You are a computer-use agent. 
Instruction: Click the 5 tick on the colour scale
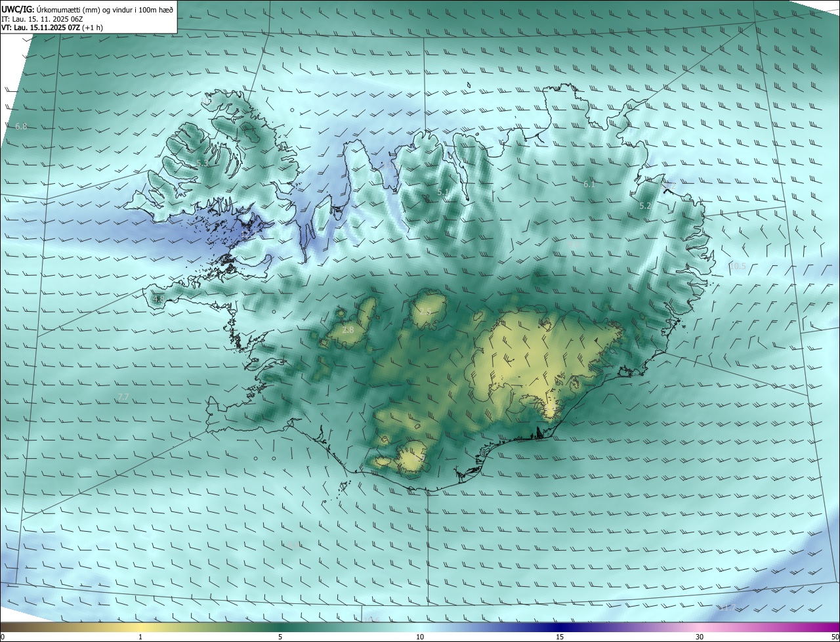(x=280, y=637)
